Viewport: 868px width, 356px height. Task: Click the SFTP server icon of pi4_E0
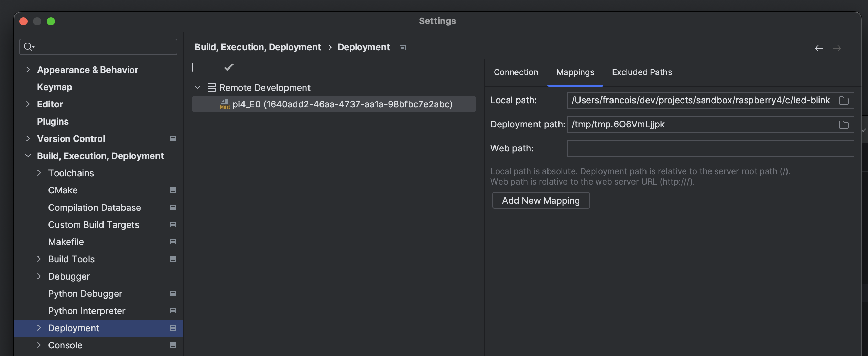click(225, 104)
